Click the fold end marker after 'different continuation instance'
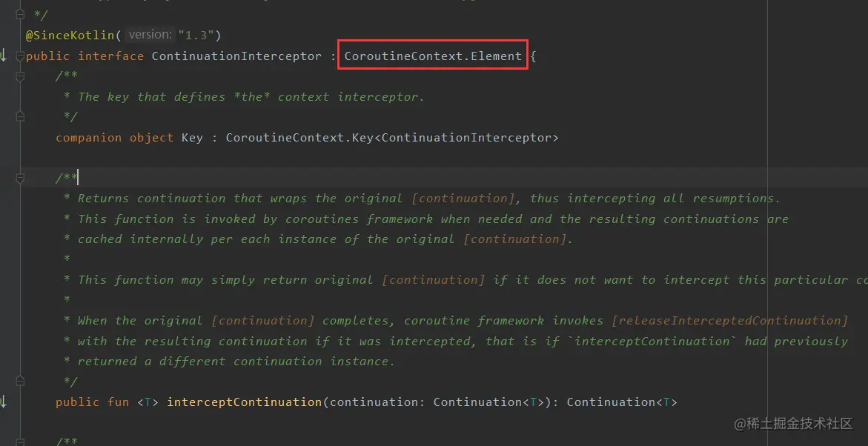The height and width of the screenshot is (446, 868). (x=20, y=381)
